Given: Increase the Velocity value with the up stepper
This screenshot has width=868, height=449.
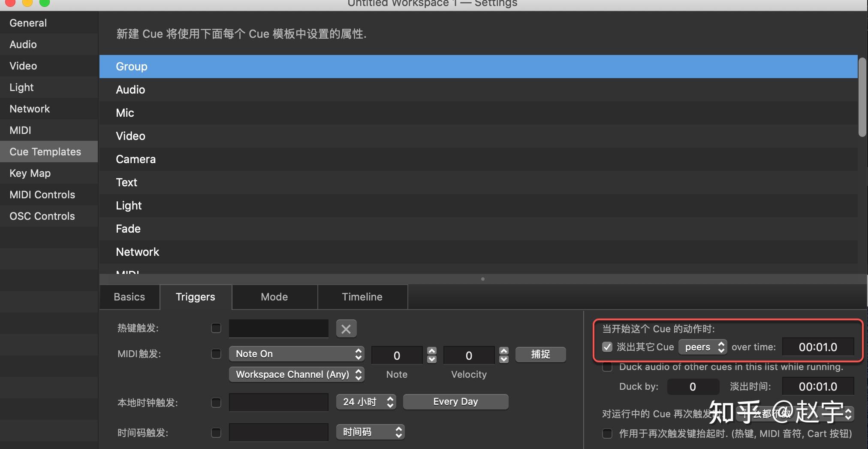Looking at the screenshot, I should [504, 351].
